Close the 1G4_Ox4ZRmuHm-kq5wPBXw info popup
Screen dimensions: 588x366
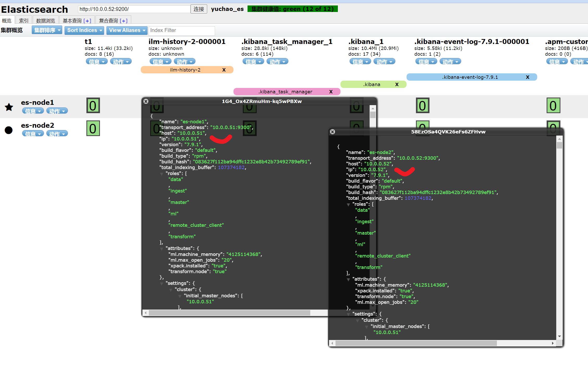pyautogui.click(x=146, y=101)
